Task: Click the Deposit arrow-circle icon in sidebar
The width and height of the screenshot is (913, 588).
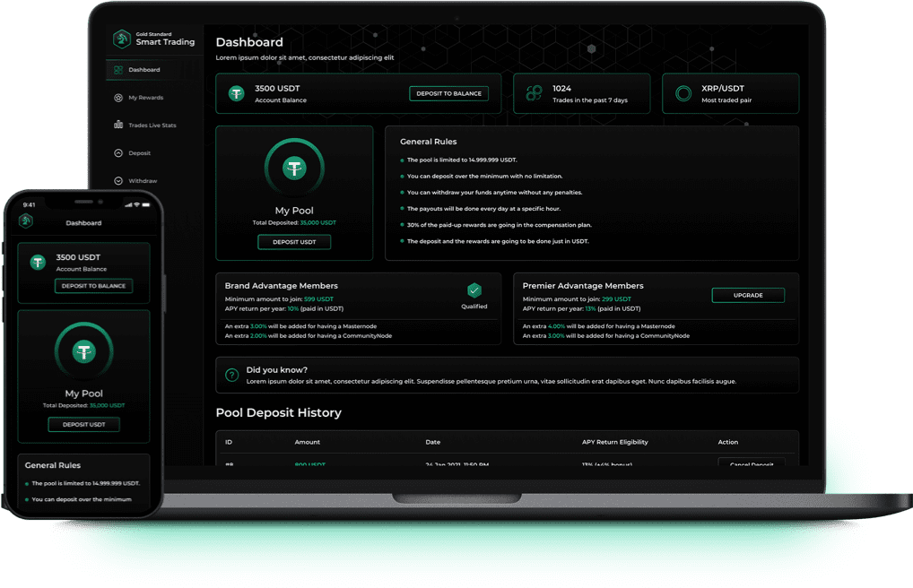Action: [x=118, y=153]
